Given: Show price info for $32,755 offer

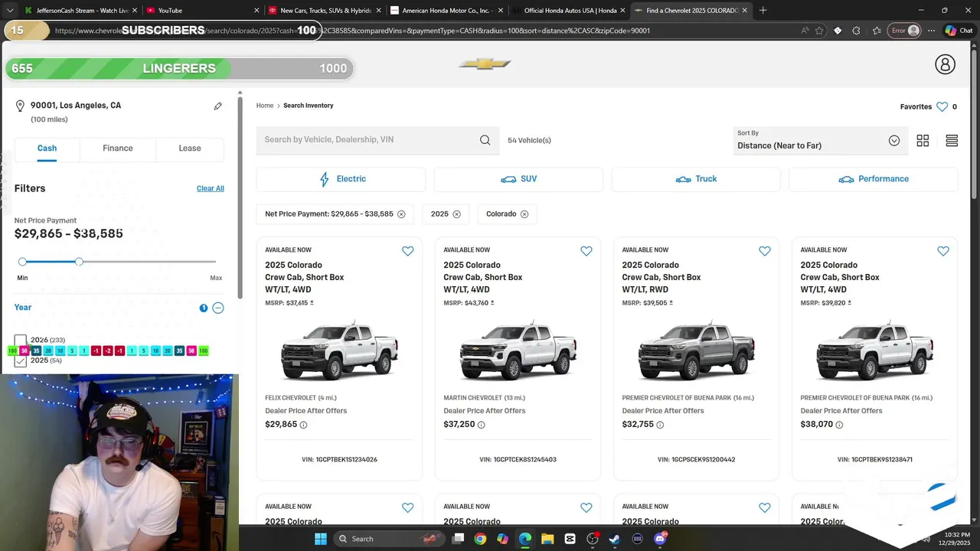Looking at the screenshot, I should coord(660,425).
